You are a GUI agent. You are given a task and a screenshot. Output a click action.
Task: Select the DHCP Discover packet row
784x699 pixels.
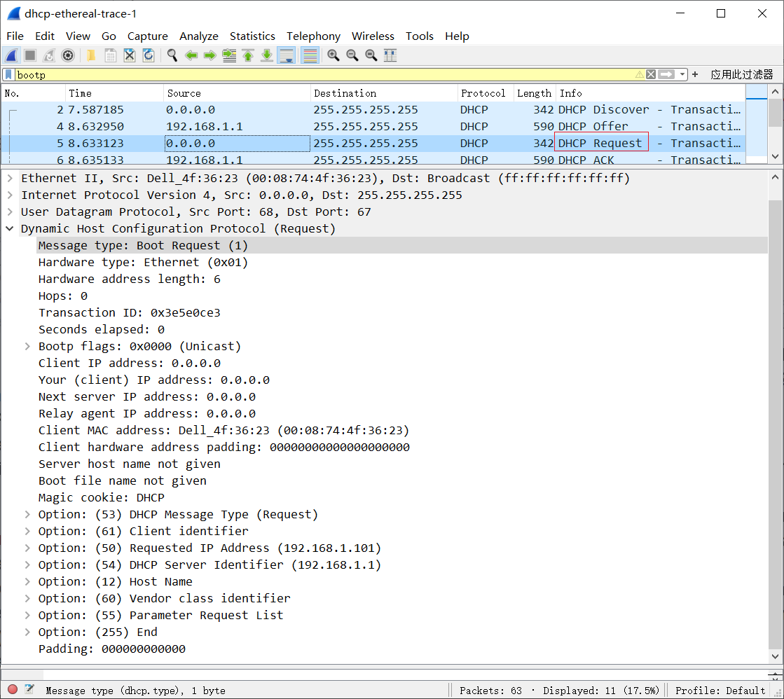coord(373,109)
